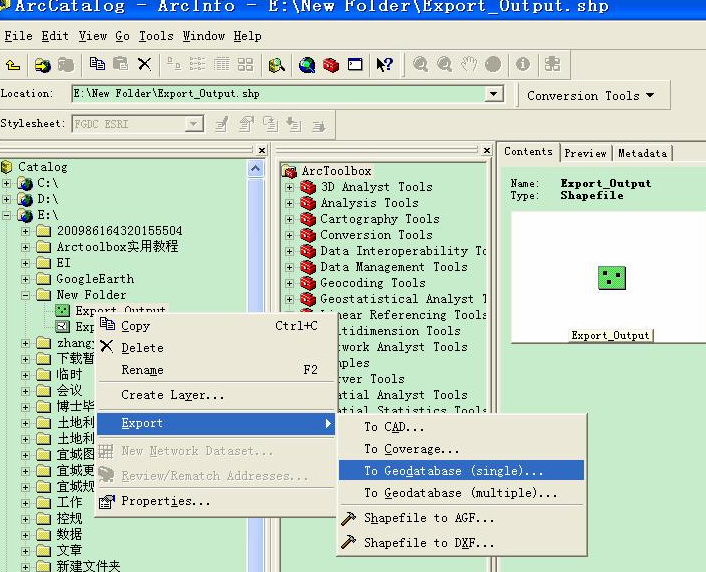Collapse the E:\ drive tree node
The height and width of the screenshot is (572, 706).
[8, 215]
